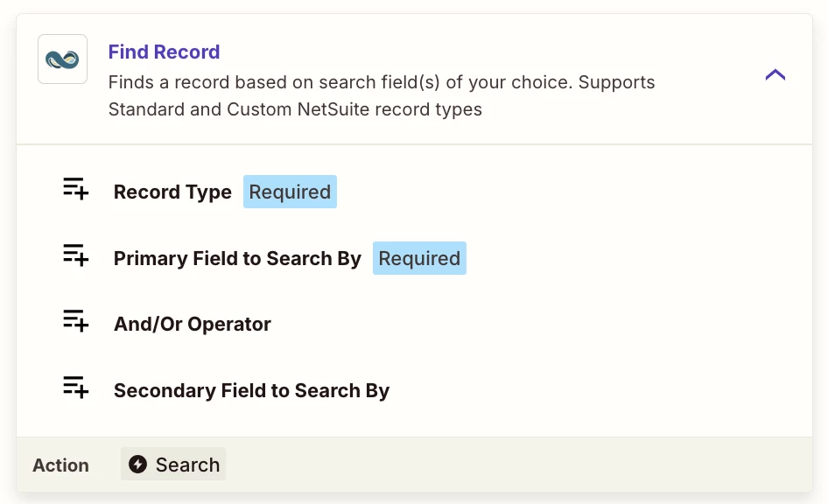Collapse the Find Record card chevron
The image size is (828, 504).
(775, 75)
